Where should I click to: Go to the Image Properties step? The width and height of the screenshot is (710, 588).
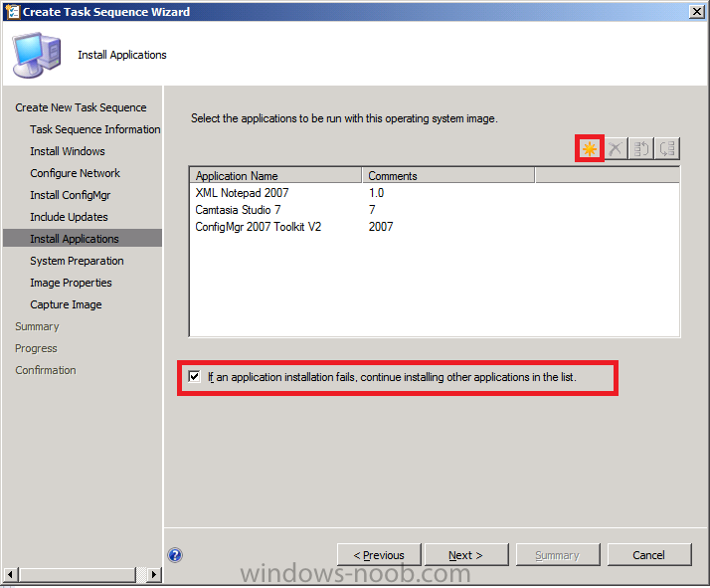pos(71,283)
